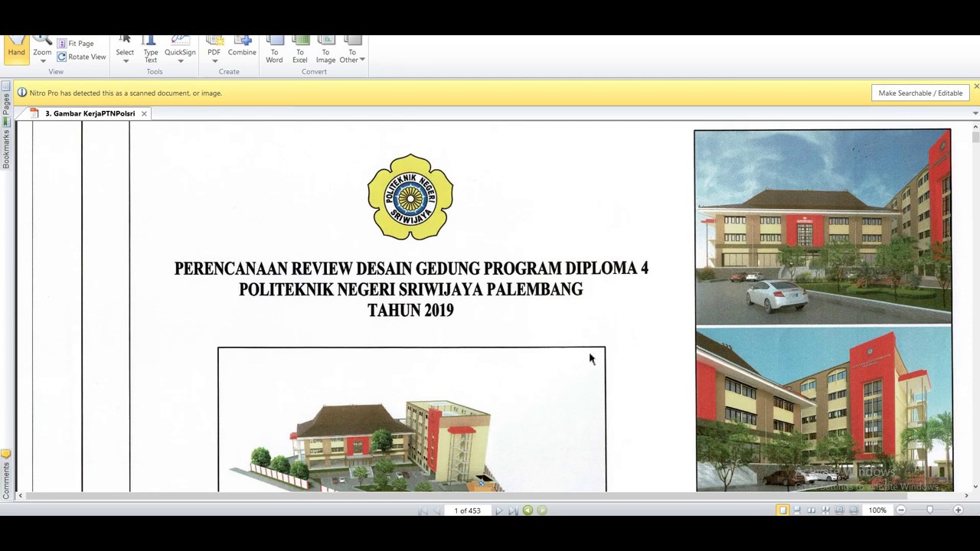Click the info icon in notification bar
Image resolution: width=980 pixels, height=551 pixels.
pyautogui.click(x=21, y=93)
